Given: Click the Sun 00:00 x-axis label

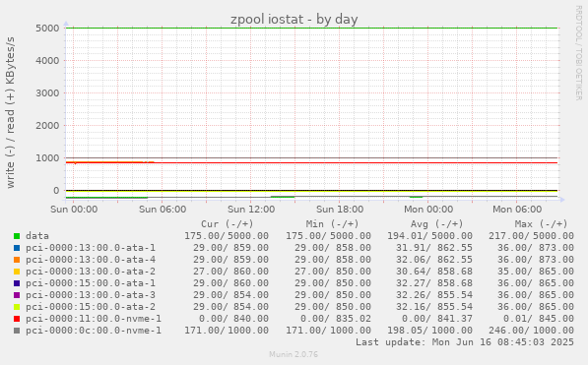Looking at the screenshot, I should pos(74,210).
